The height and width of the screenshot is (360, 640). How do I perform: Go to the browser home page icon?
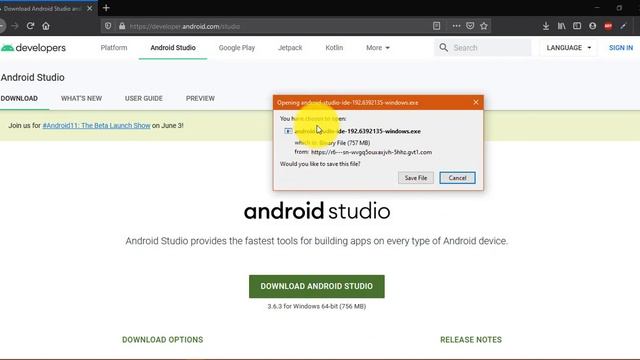click(x=46, y=26)
